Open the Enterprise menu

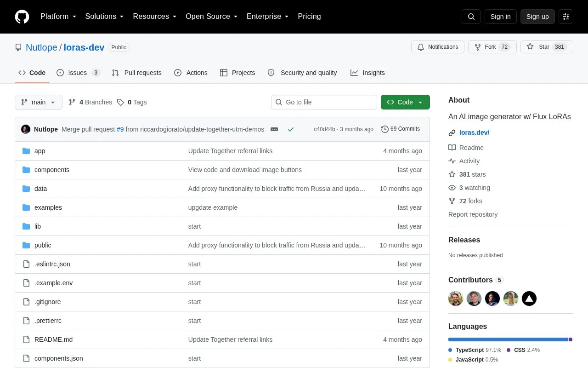tap(268, 17)
